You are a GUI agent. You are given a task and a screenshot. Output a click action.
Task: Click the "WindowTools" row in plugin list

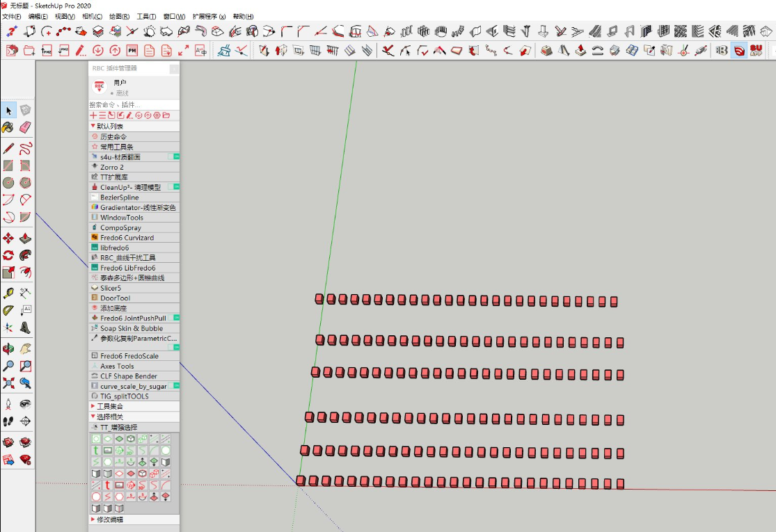(134, 218)
